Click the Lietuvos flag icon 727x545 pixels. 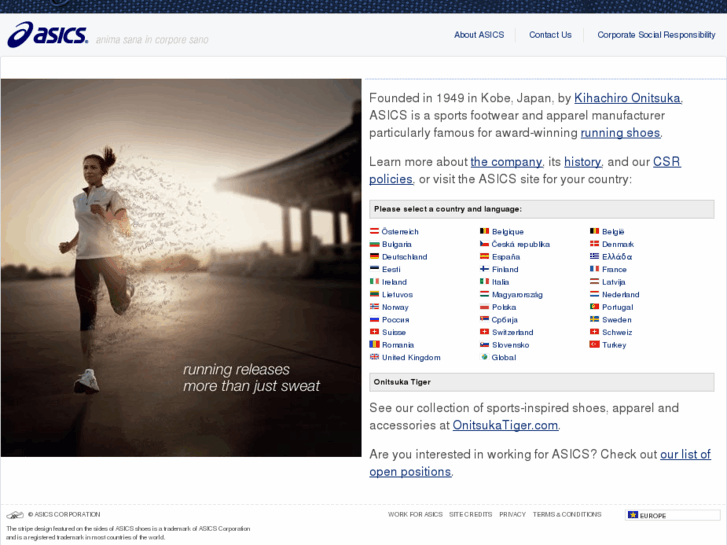tap(374, 294)
